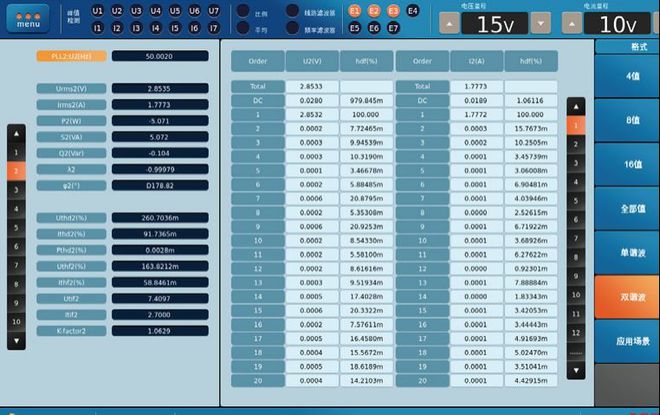The image size is (660, 415).
Task: Select the U1 channel indicator
Action: [97, 11]
